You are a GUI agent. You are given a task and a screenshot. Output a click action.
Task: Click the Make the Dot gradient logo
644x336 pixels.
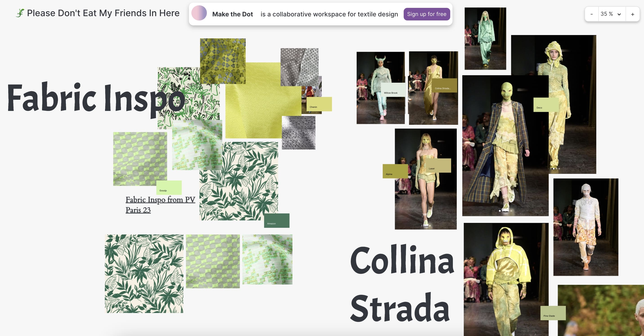199,13
